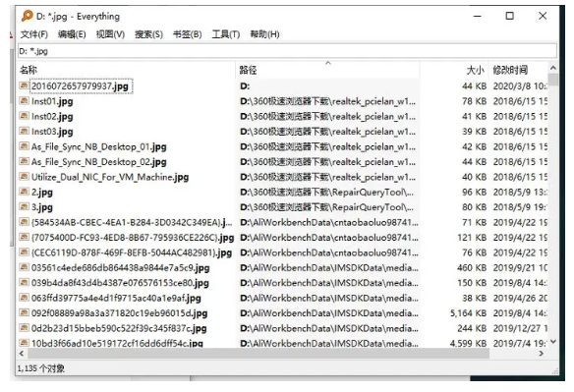
Task: Select icon of 03561c4ede686db864438a9844e7a5c9.jpg
Action: (25, 267)
